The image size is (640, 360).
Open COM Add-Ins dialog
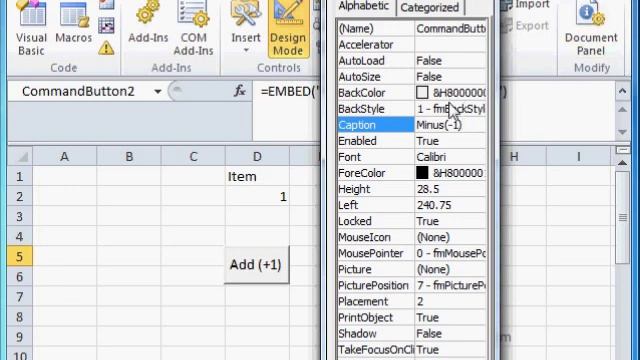point(193,29)
